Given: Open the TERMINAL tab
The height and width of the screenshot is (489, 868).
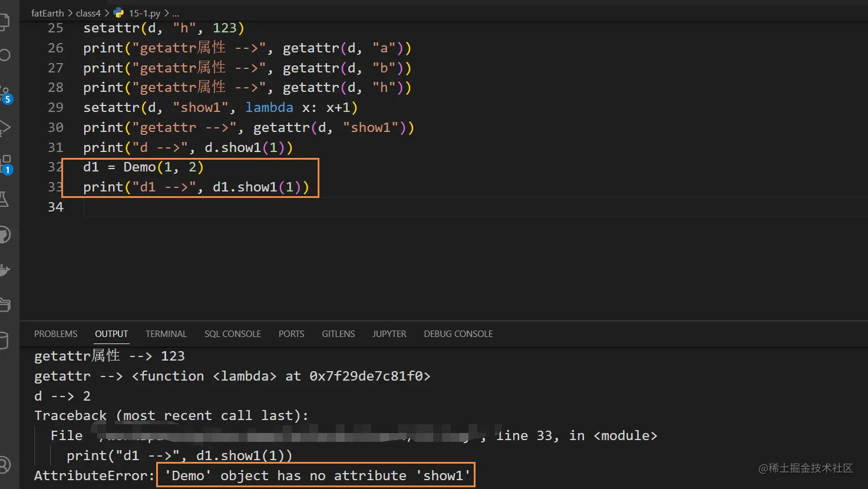Looking at the screenshot, I should [x=166, y=333].
